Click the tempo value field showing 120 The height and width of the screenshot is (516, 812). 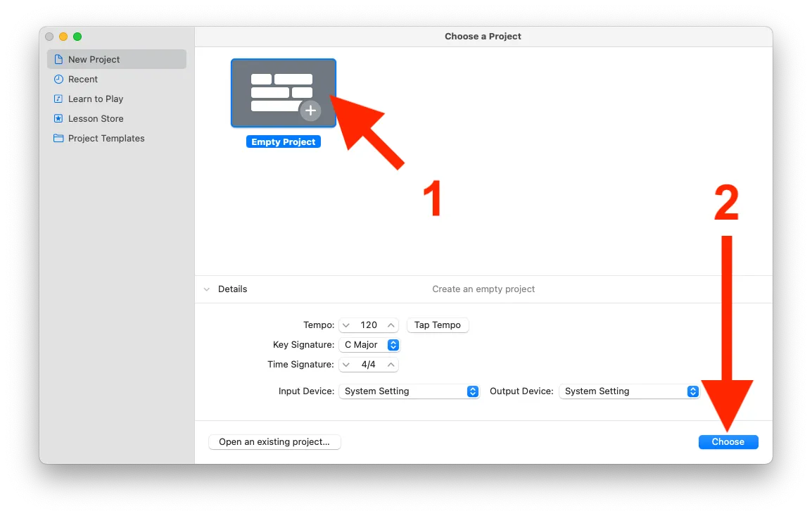[369, 325]
